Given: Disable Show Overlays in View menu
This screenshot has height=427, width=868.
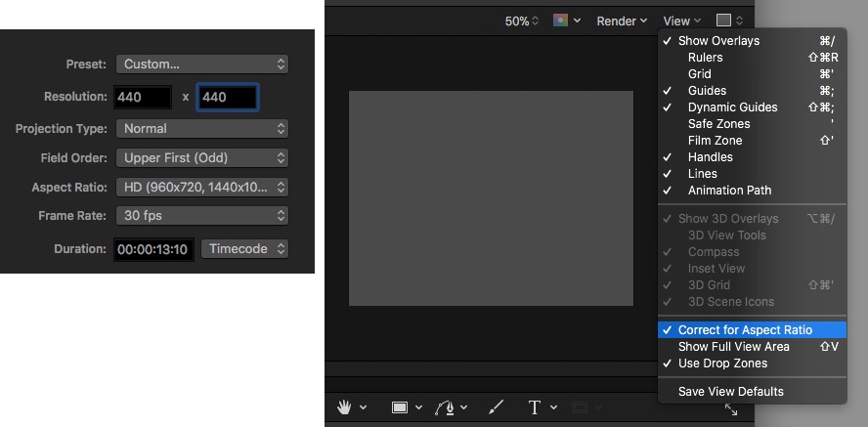Looking at the screenshot, I should click(718, 41).
